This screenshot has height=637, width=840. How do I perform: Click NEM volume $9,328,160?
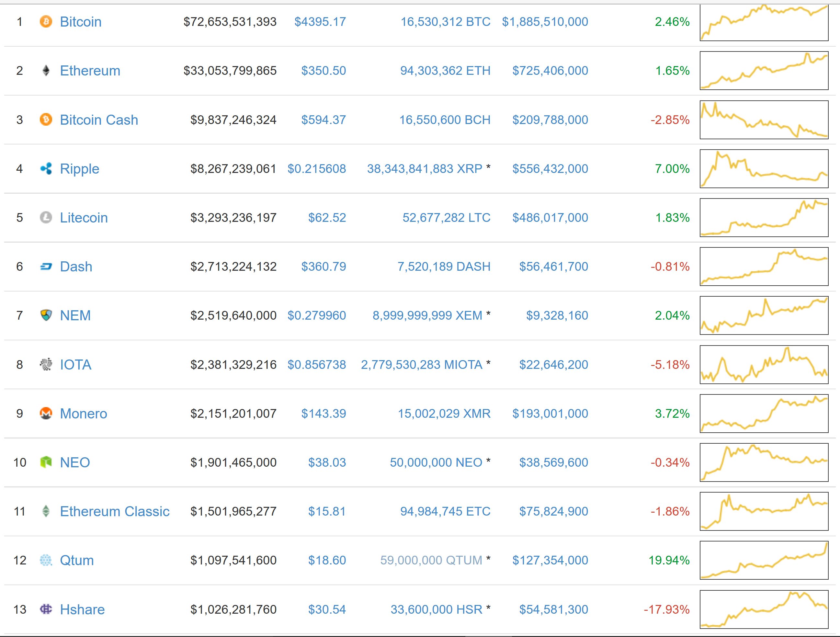click(x=558, y=315)
